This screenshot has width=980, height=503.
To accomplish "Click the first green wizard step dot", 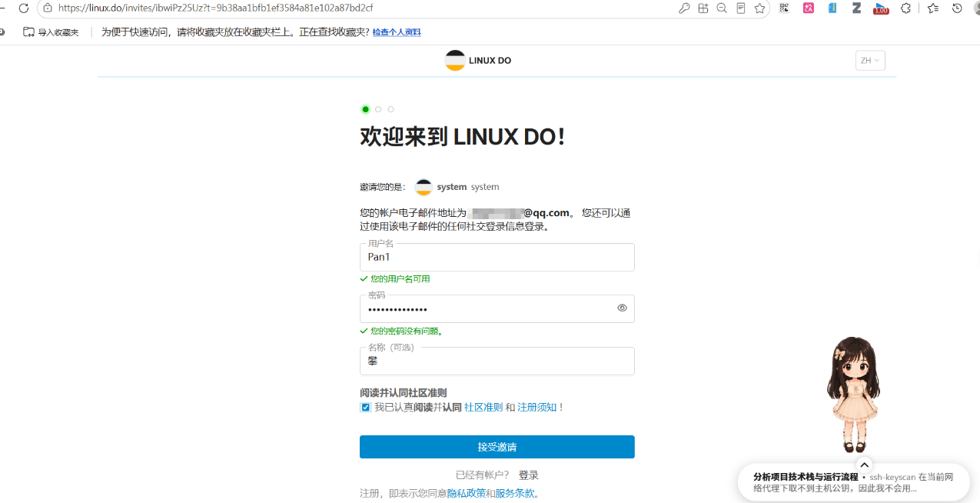I will [366, 109].
